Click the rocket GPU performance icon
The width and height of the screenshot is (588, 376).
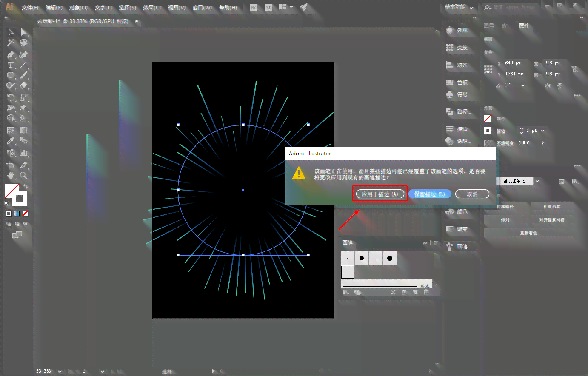click(304, 7)
